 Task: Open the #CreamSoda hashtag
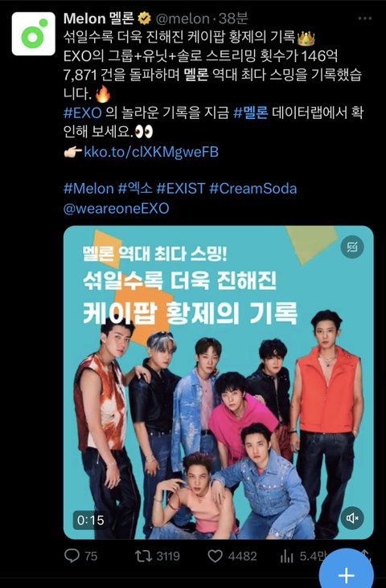pyautogui.click(x=253, y=188)
